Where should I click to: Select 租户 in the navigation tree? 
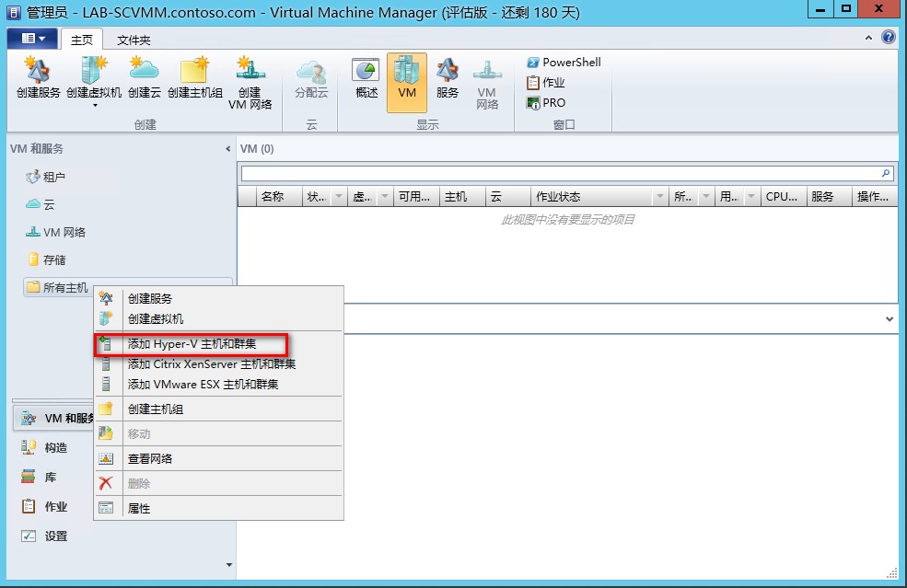click(x=45, y=177)
